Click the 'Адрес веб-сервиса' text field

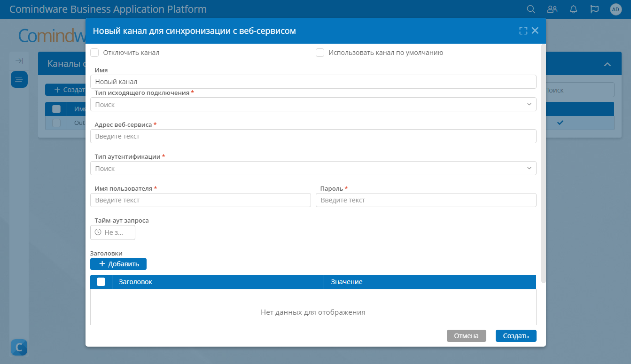click(313, 136)
